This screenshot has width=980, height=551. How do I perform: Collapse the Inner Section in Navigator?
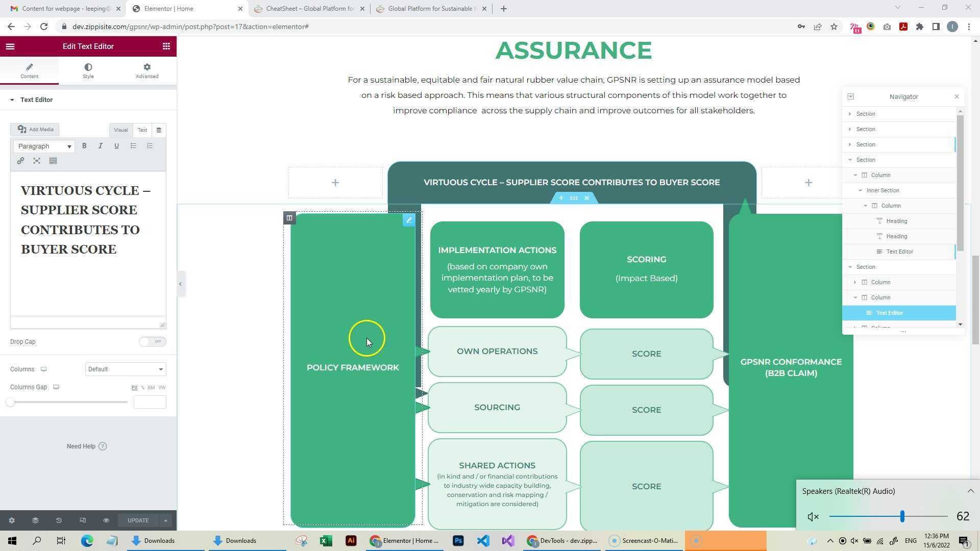pyautogui.click(x=860, y=190)
